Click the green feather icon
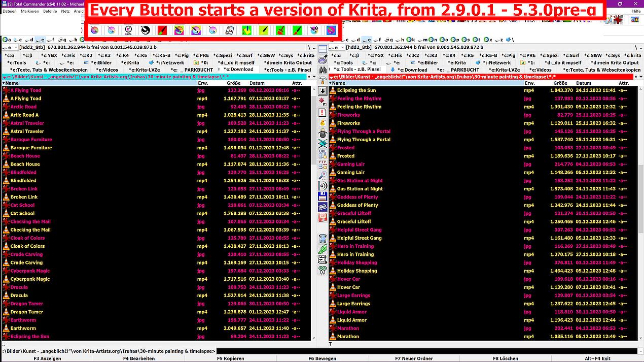Image resolution: width=644 pixels, height=362 pixels. (x=323, y=249)
